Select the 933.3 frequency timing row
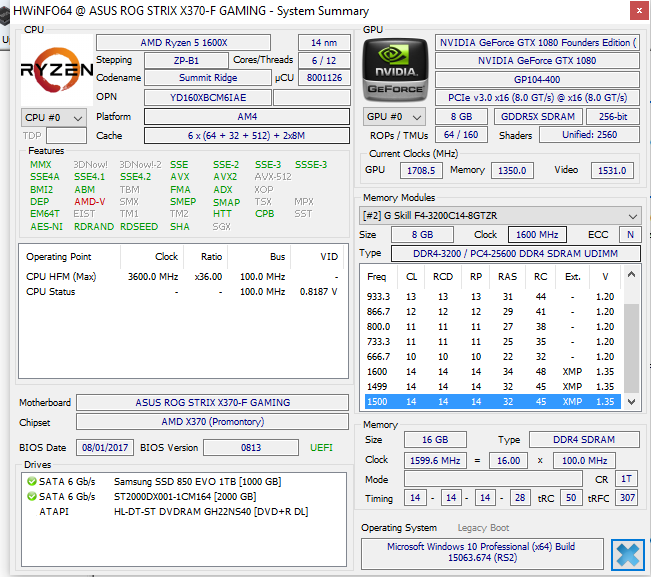Image resolution: width=651 pixels, height=577 pixels. click(493, 297)
